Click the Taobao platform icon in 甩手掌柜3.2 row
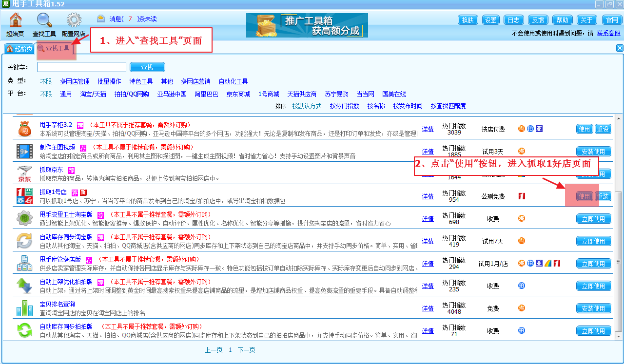The image size is (624, 364). point(521,129)
